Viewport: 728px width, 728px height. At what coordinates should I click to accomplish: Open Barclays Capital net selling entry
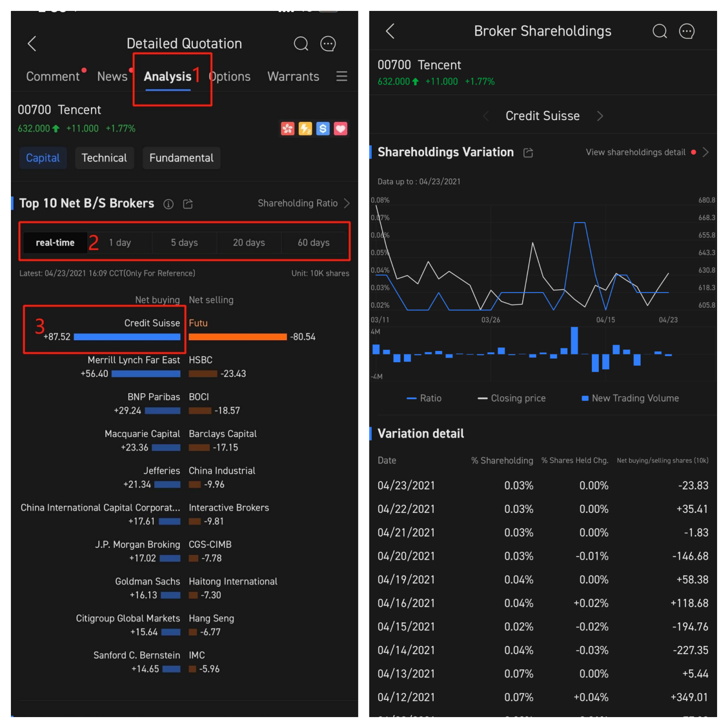point(222,434)
